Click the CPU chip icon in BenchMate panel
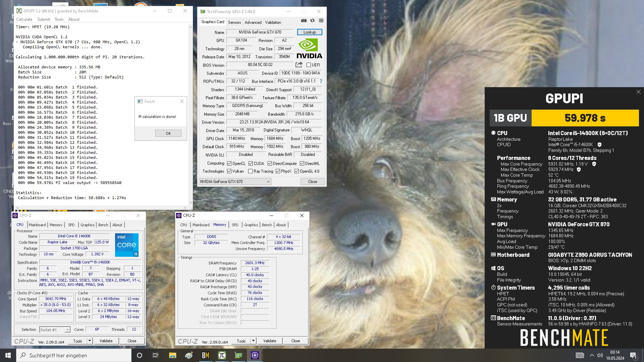 click(x=493, y=133)
